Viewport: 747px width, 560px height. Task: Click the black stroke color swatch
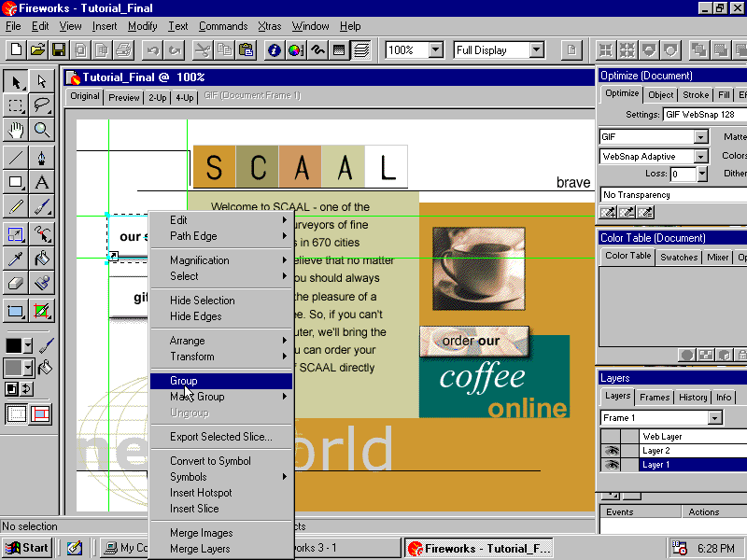[x=14, y=345]
